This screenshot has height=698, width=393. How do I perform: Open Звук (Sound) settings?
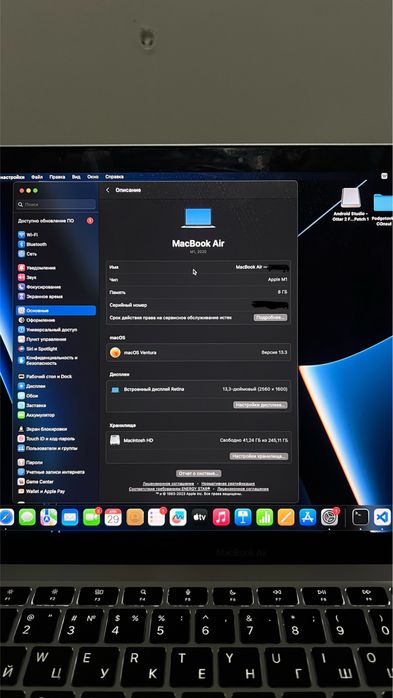[x=56, y=277]
